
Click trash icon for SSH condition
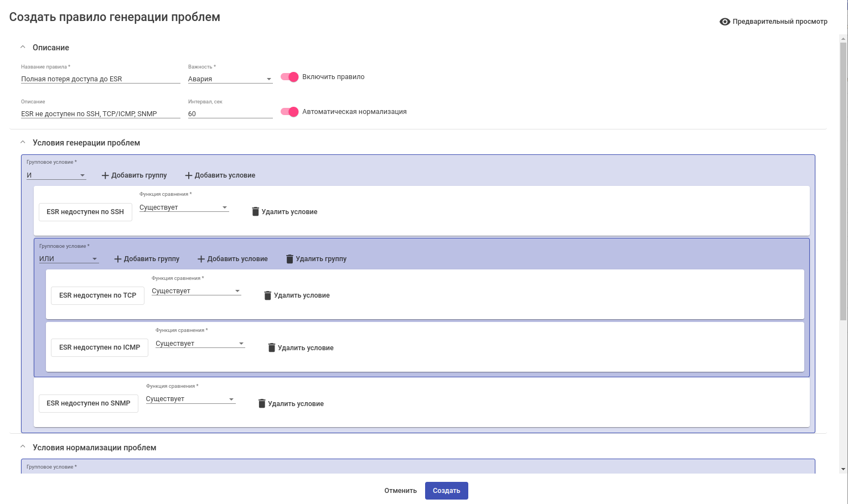coord(255,211)
